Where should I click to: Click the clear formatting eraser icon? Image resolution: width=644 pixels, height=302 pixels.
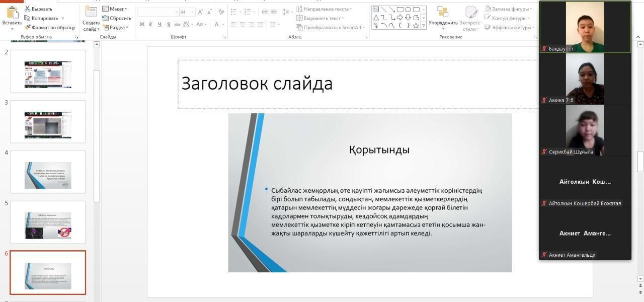(x=221, y=12)
